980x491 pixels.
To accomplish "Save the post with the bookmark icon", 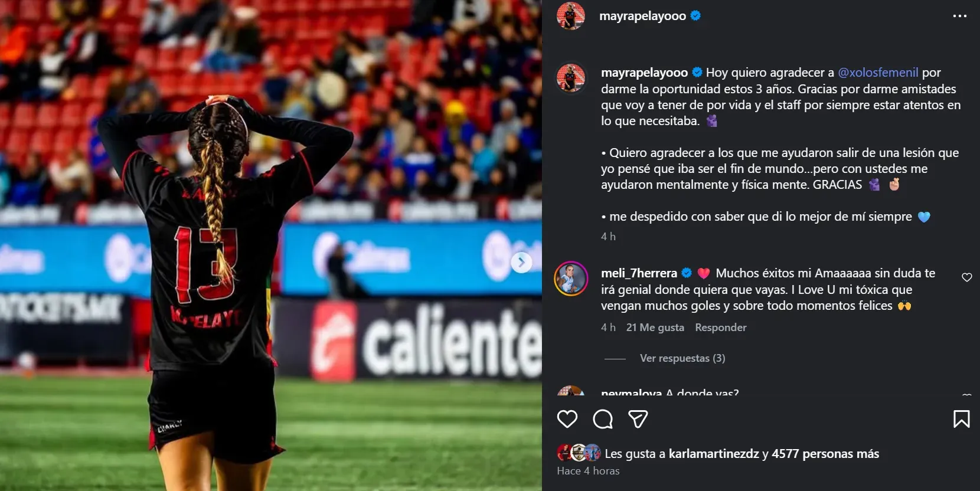I will coord(961,419).
